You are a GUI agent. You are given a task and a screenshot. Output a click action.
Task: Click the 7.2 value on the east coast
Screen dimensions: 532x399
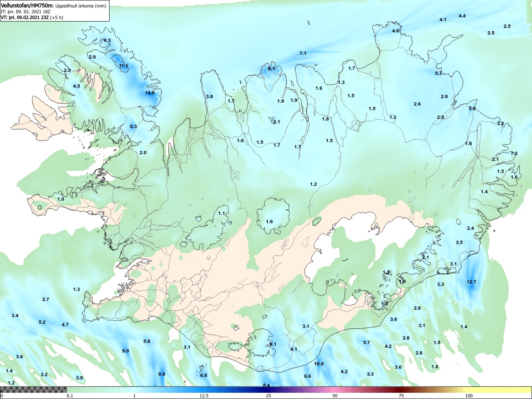(514, 153)
